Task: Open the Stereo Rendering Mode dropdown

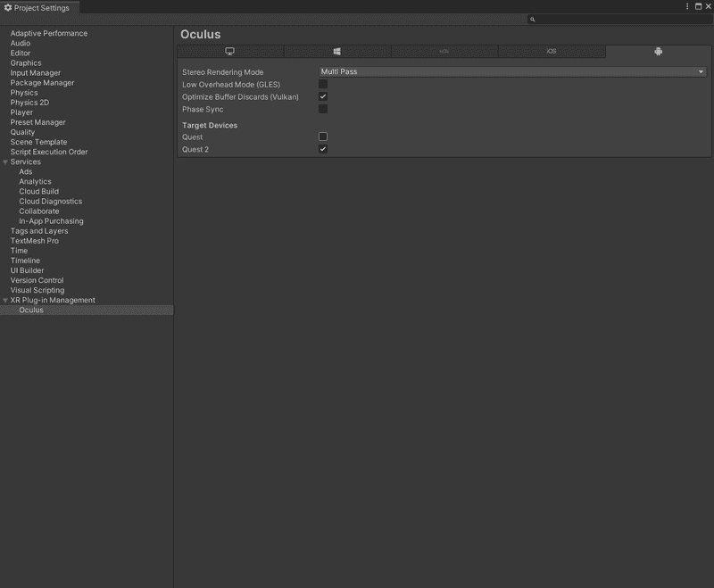Action: (x=512, y=71)
